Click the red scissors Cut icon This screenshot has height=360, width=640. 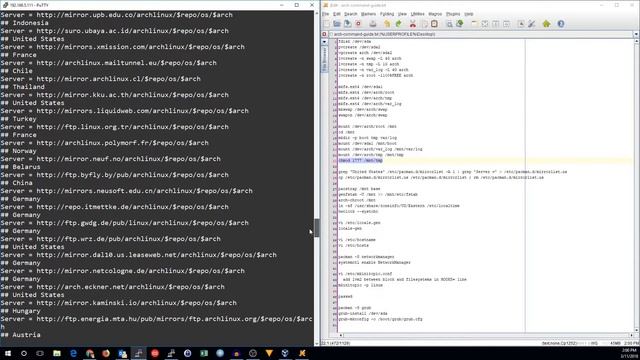click(413, 24)
